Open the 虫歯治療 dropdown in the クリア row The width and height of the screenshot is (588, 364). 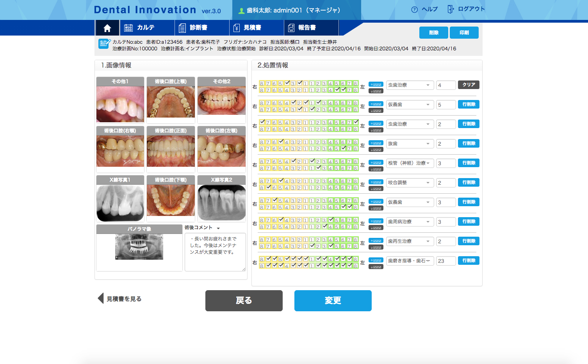tap(410, 85)
